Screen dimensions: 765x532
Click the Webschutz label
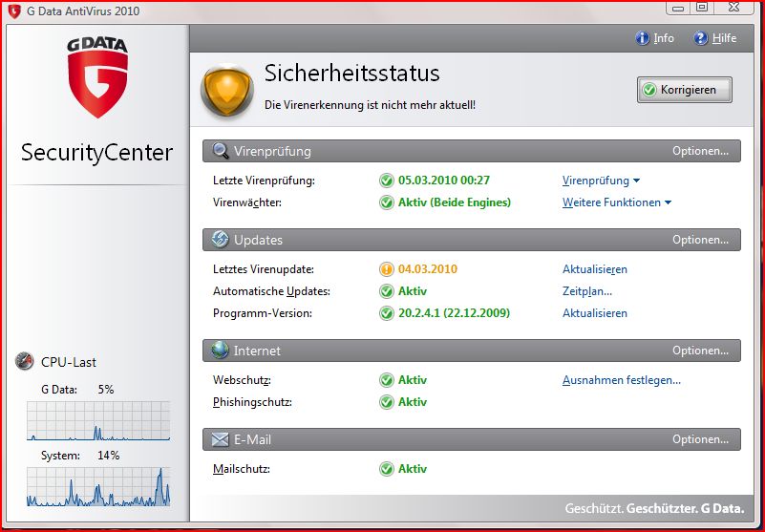[242, 380]
